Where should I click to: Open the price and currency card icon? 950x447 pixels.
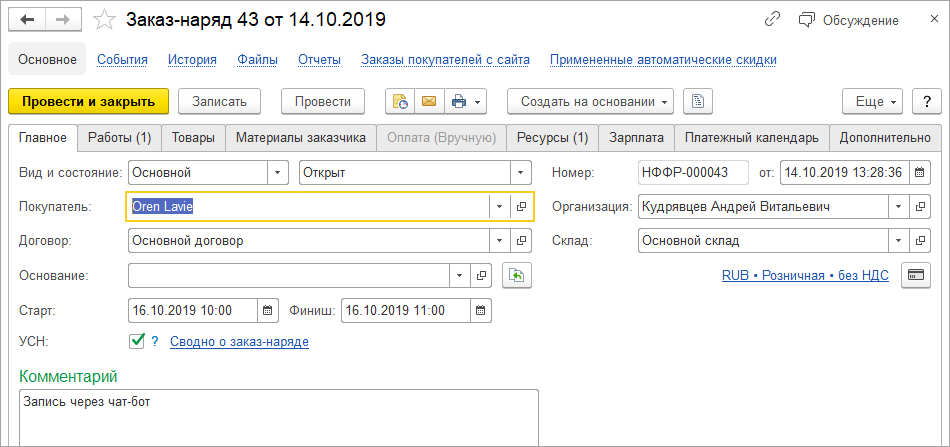click(916, 275)
